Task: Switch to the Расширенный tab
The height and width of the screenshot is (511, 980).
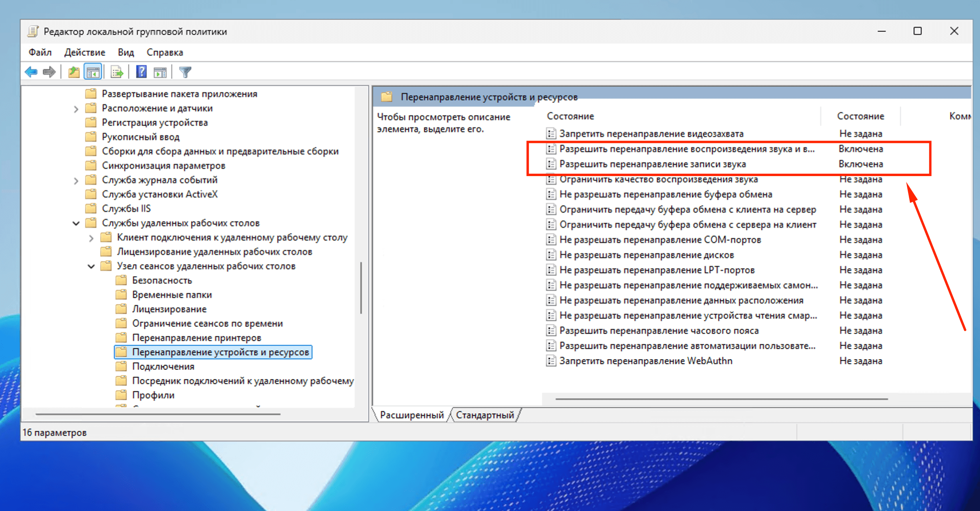Action: pos(412,415)
